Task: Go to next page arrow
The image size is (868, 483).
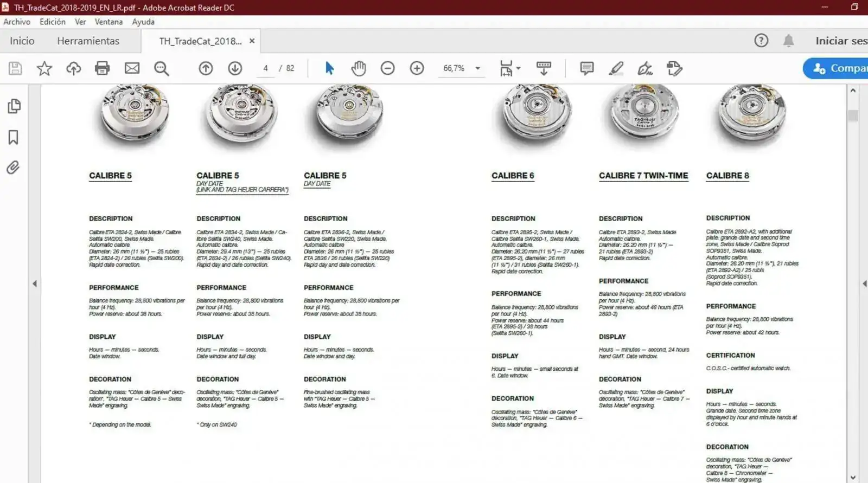Action: click(x=235, y=68)
